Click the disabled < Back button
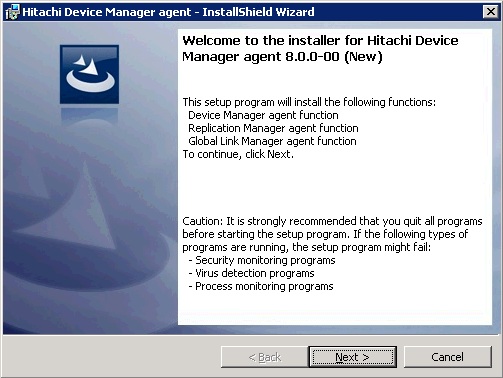Screen dimensions: 503x378 (x=265, y=357)
